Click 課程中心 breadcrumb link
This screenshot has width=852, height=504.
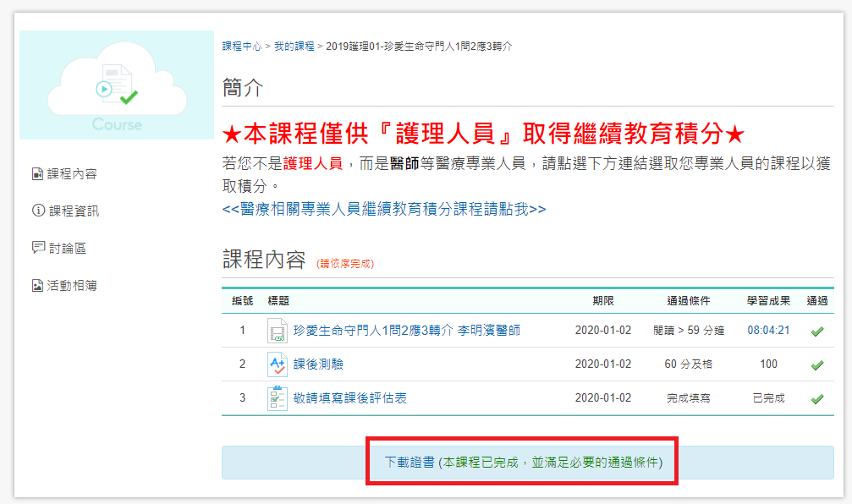click(x=242, y=47)
